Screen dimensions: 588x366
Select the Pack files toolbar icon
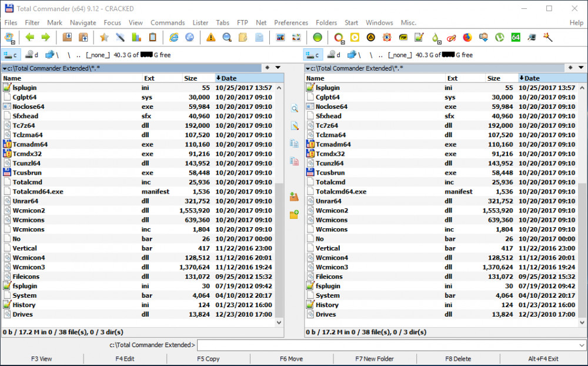[x=66, y=37]
